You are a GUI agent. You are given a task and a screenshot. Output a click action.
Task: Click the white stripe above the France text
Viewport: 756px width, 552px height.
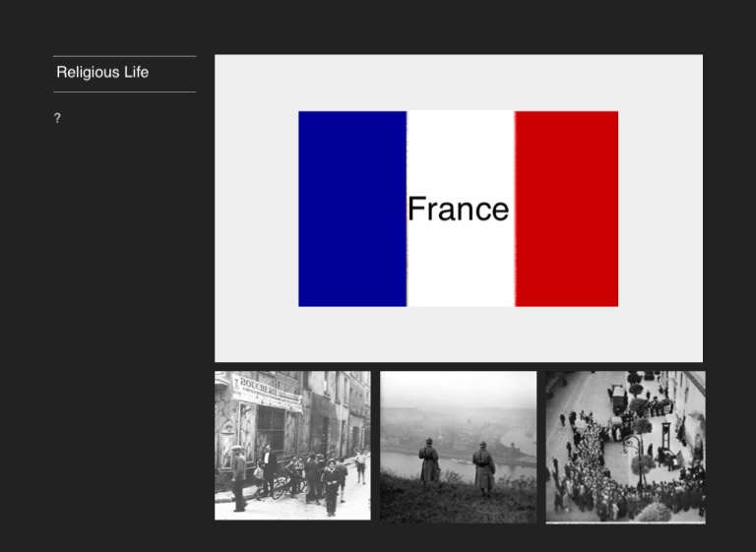[460, 148]
